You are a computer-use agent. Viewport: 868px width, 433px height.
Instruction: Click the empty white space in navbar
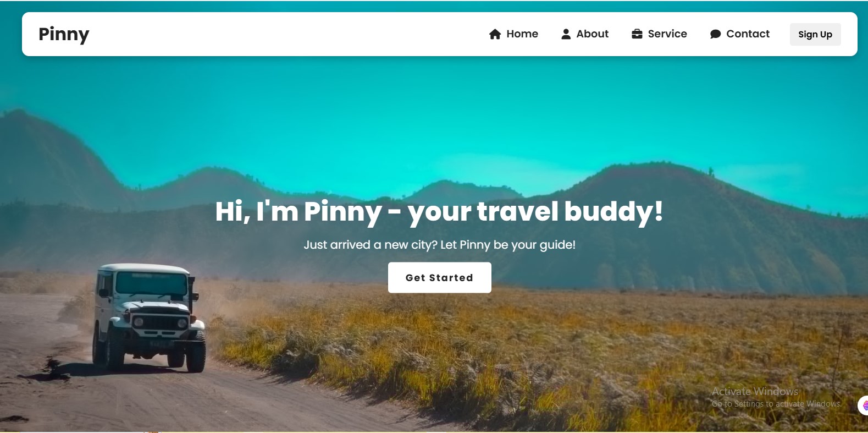click(286, 34)
